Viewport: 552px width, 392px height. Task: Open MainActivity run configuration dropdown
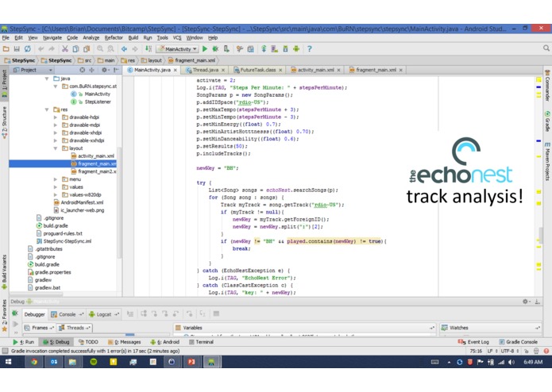[x=178, y=49]
